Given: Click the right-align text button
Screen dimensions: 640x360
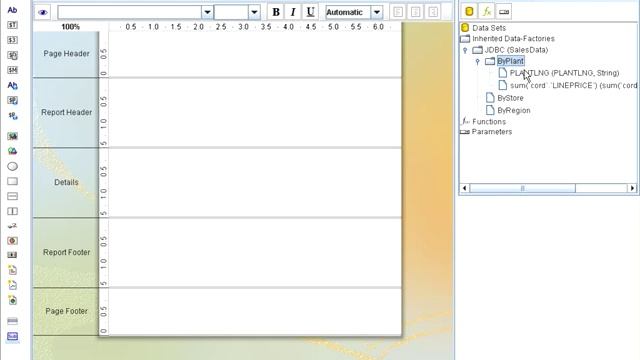Looking at the screenshot, I should point(433,12).
